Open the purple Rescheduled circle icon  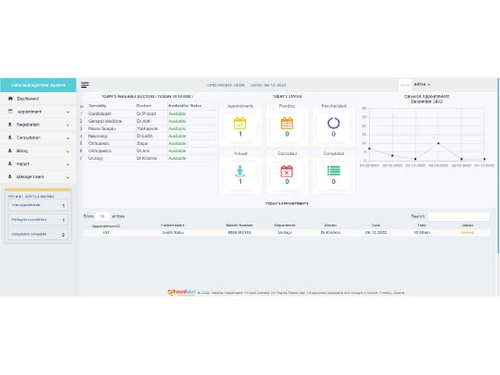tap(334, 123)
